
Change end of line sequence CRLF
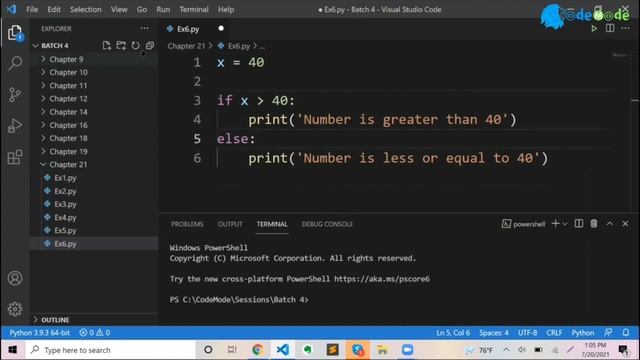[x=554, y=333]
